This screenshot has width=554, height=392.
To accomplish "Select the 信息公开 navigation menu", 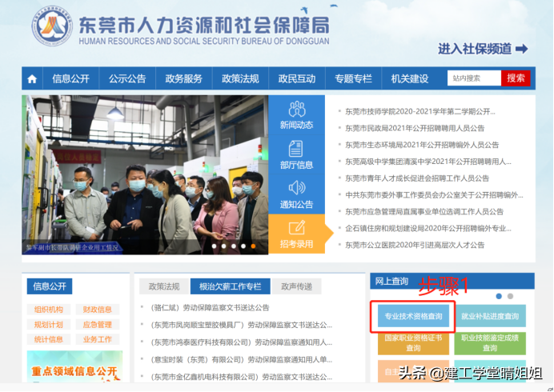I will [70, 78].
